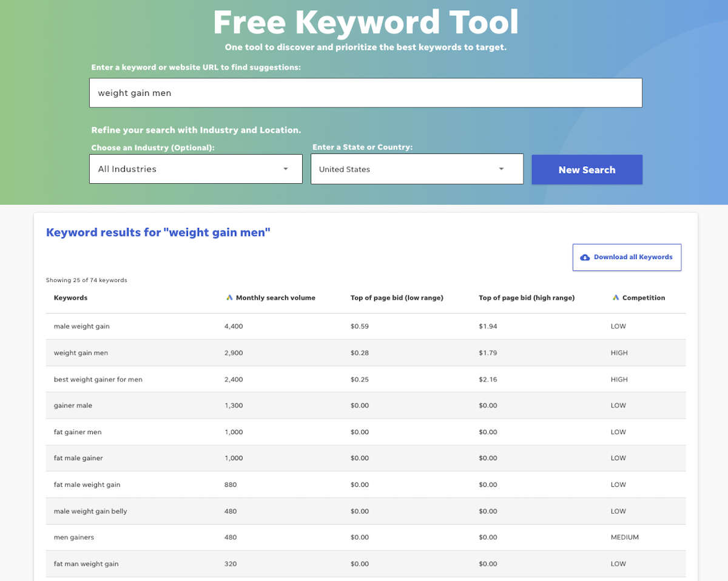Click the Top of page bid (high range) header
This screenshot has width=728, height=581.
pyautogui.click(x=527, y=297)
